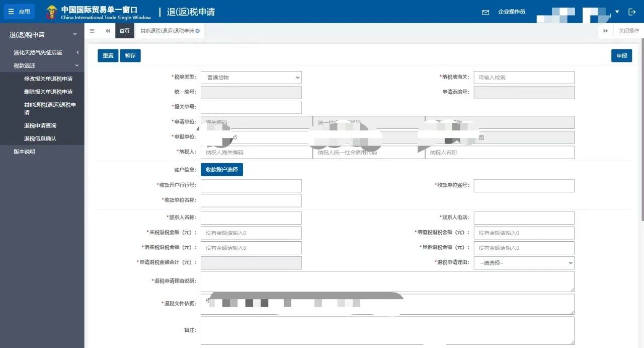This screenshot has width=644, height=348.
Task: Open the 税单类型 dropdown
Action: (251, 78)
